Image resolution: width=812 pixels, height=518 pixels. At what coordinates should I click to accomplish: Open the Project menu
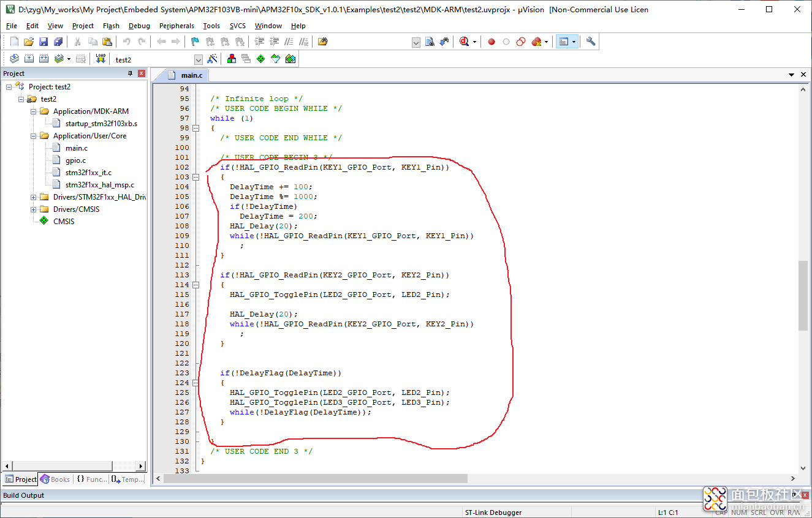[83, 26]
